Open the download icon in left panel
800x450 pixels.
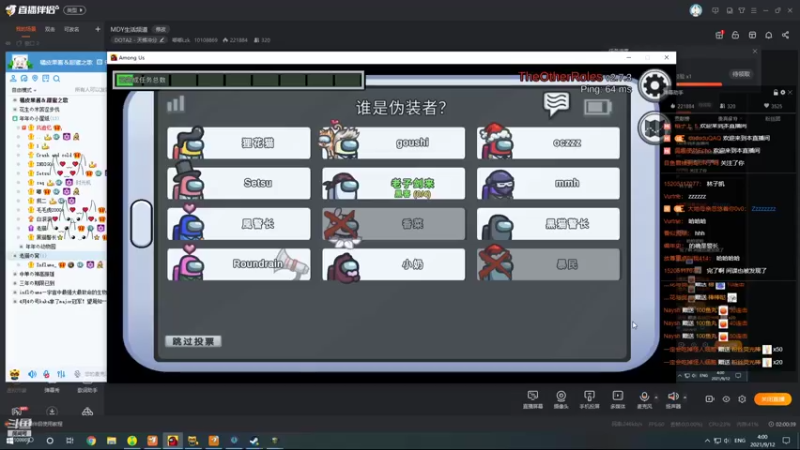point(52,411)
